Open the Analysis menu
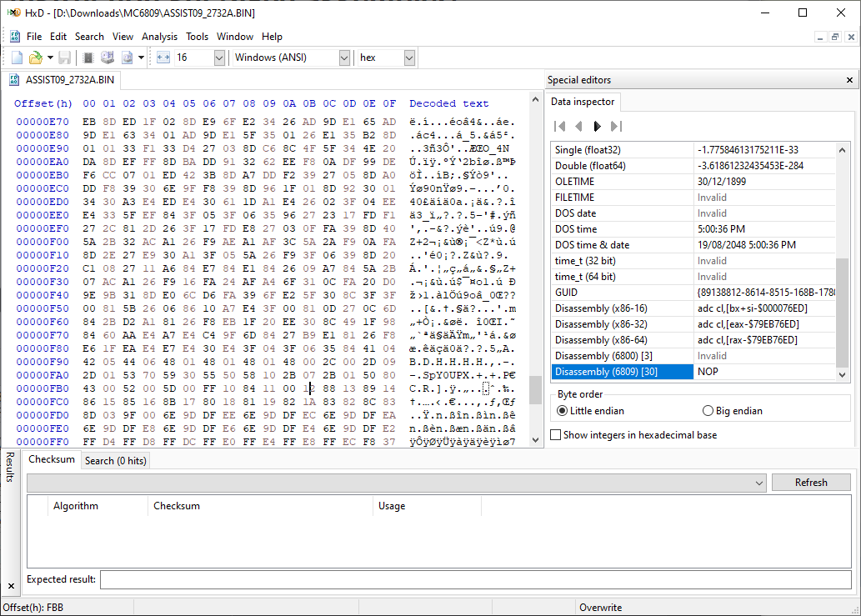The width and height of the screenshot is (861, 616). 160,36
